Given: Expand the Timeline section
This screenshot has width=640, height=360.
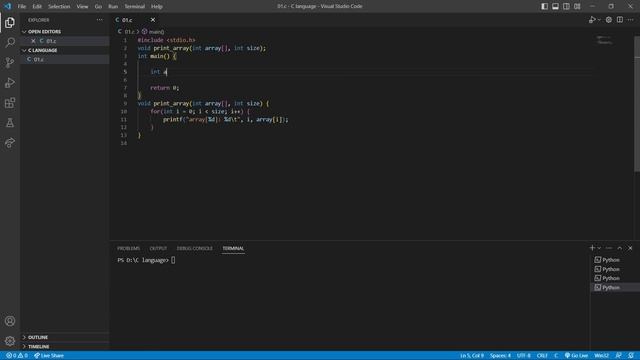Looking at the screenshot, I should [x=65, y=346].
